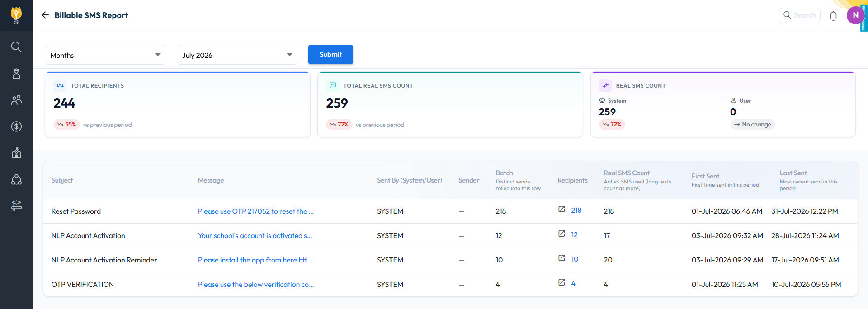Click the graduation cap icon in the sidebar
Screen dimensions: 868x309
coord(16,206)
